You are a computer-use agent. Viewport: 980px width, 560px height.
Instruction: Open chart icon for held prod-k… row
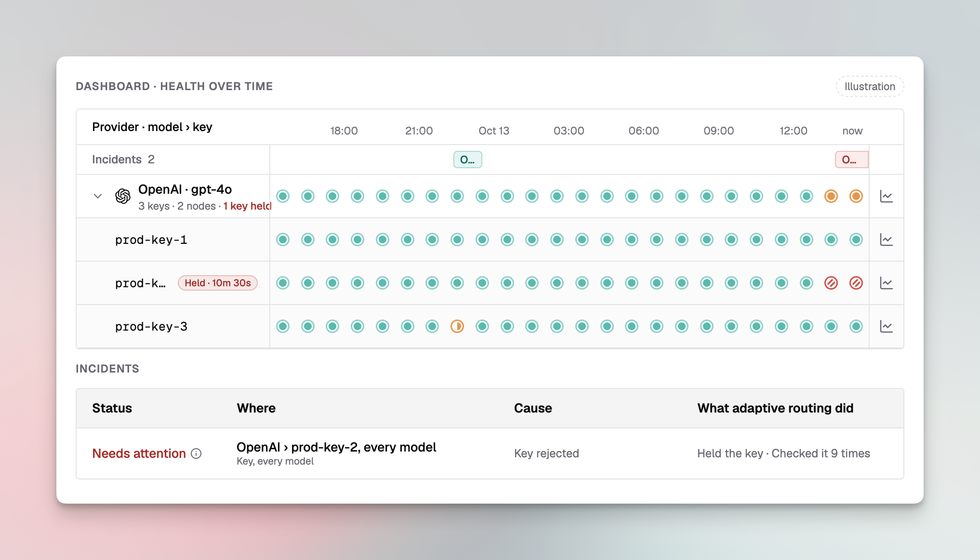point(887,283)
